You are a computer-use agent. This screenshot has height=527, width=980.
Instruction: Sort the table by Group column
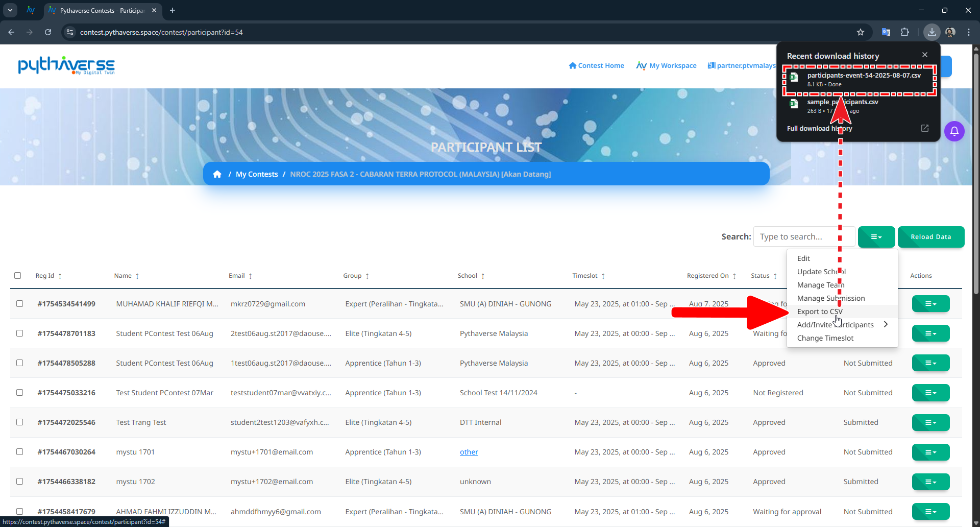click(x=356, y=276)
